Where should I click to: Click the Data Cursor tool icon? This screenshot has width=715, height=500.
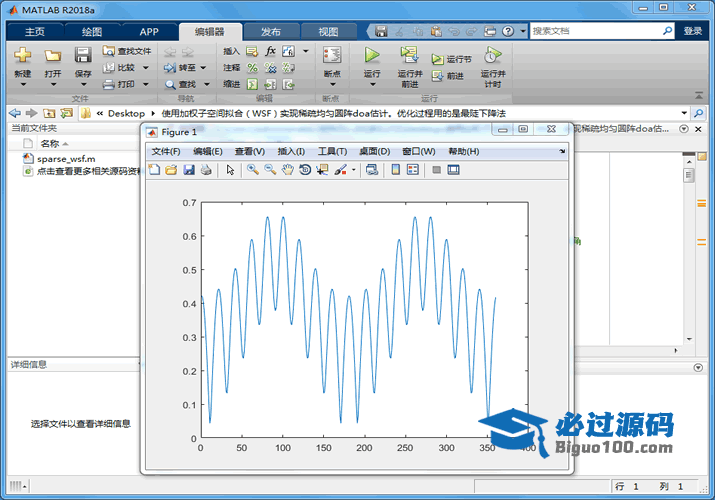(x=322, y=170)
